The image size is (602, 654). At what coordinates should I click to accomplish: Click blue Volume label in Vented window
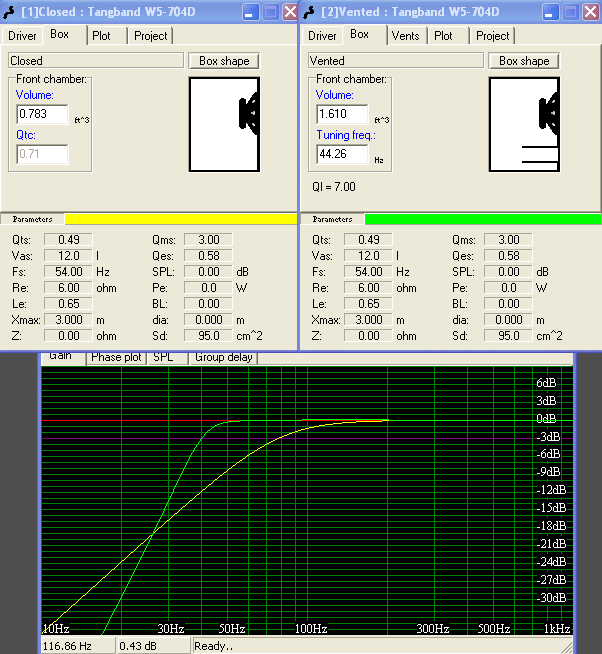(x=335, y=95)
